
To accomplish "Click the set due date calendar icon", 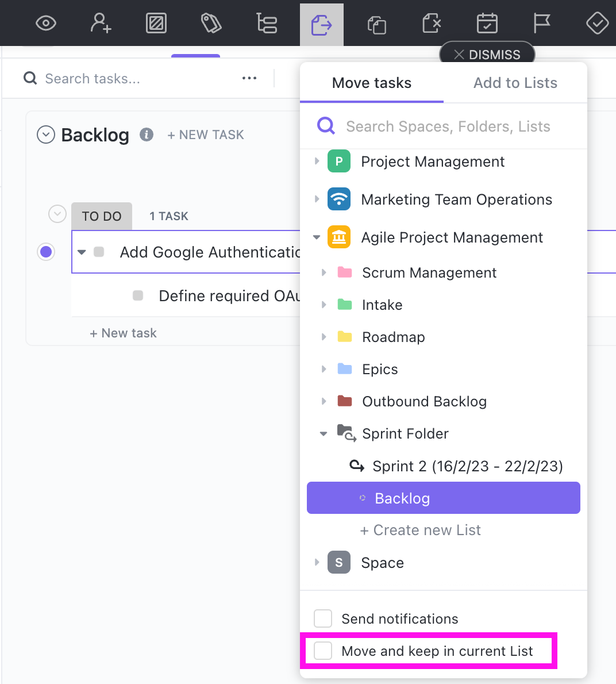I will pyautogui.click(x=487, y=24).
